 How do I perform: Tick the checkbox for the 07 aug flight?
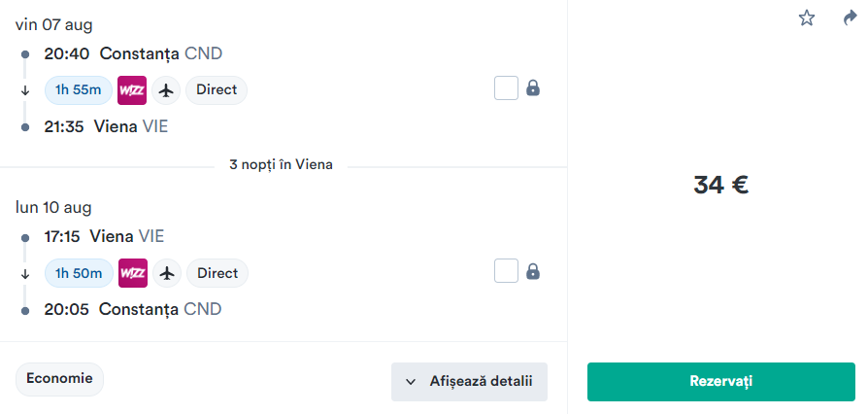(x=506, y=88)
